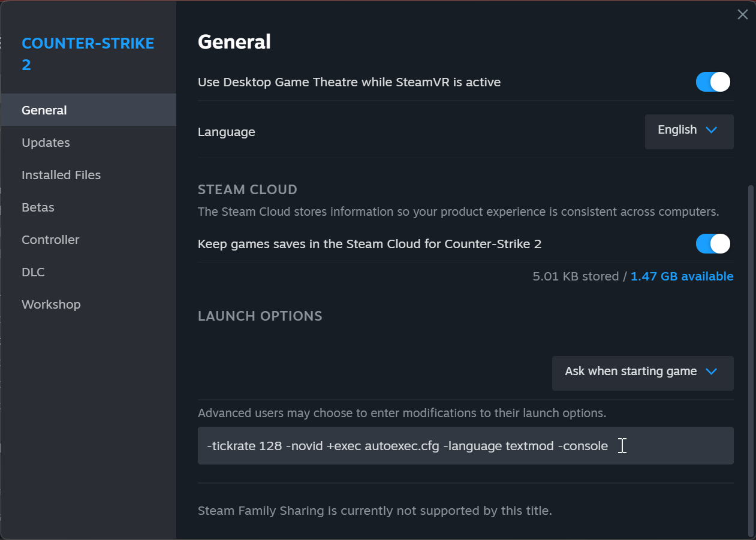Click inside the launch options text field
756x540 pixels.
(465, 446)
